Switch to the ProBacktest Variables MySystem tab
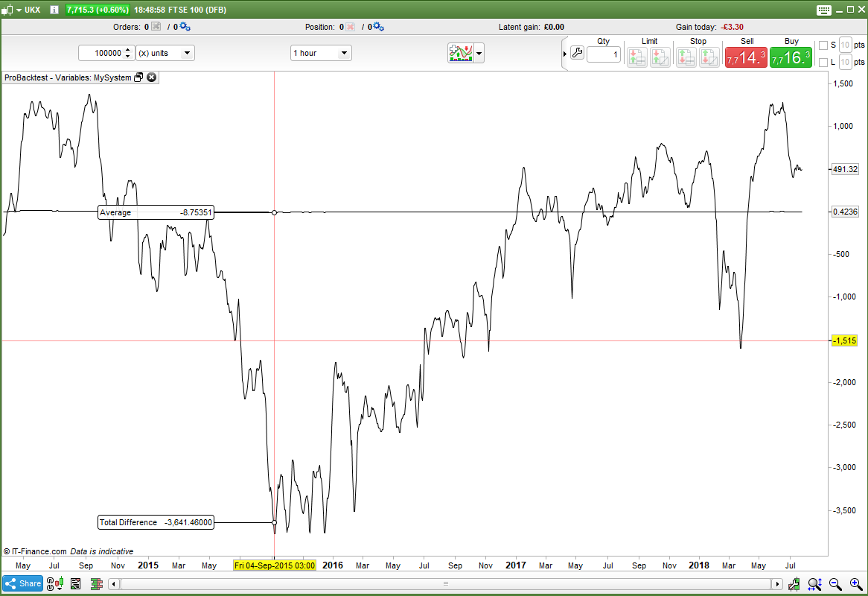This screenshot has height=596, width=868. click(67, 77)
